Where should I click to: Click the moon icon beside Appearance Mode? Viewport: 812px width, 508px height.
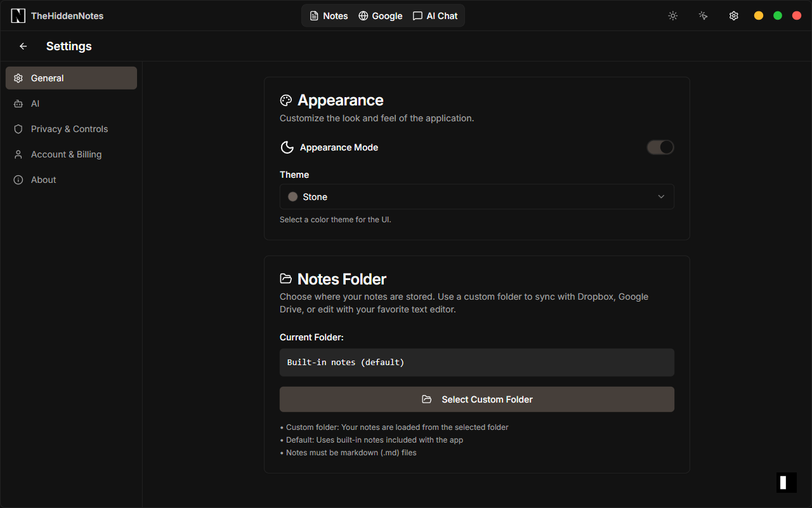(x=287, y=147)
